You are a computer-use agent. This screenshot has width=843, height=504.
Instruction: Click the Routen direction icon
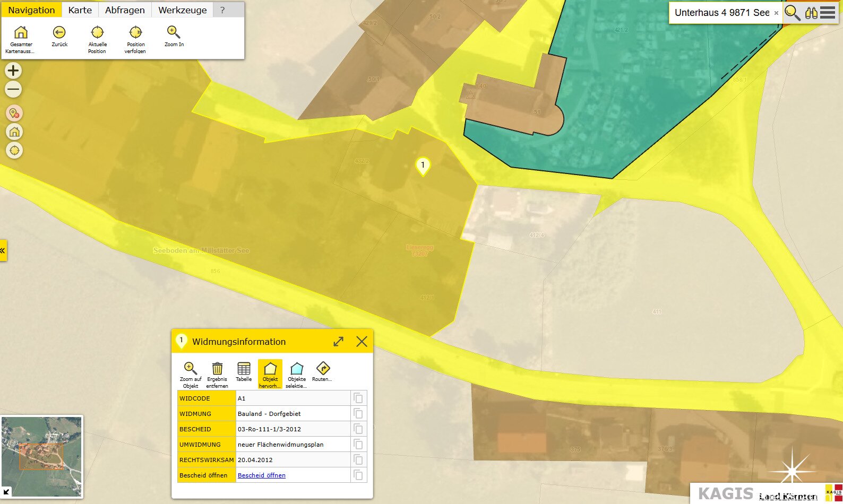[323, 369]
